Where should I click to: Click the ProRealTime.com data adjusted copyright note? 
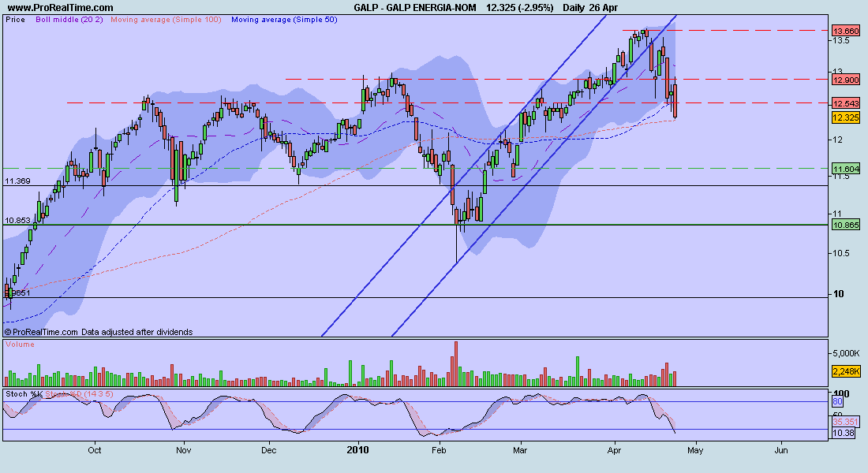tap(99, 332)
